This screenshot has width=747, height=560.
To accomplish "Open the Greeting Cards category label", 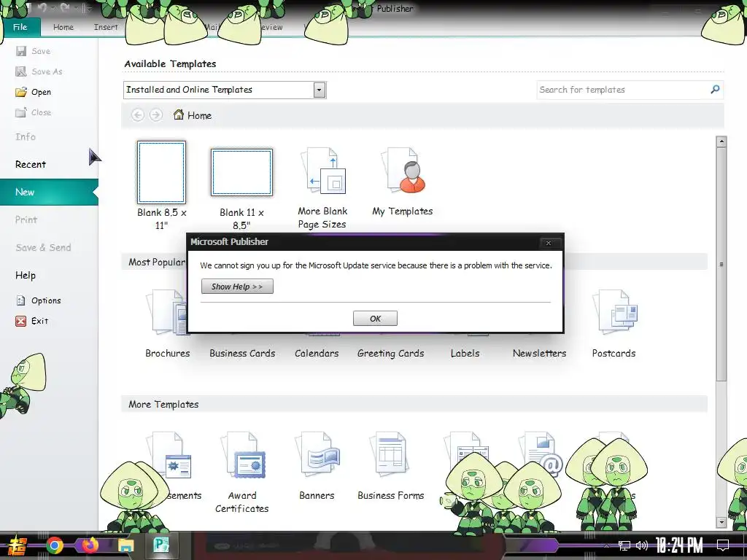I will coord(391,354).
